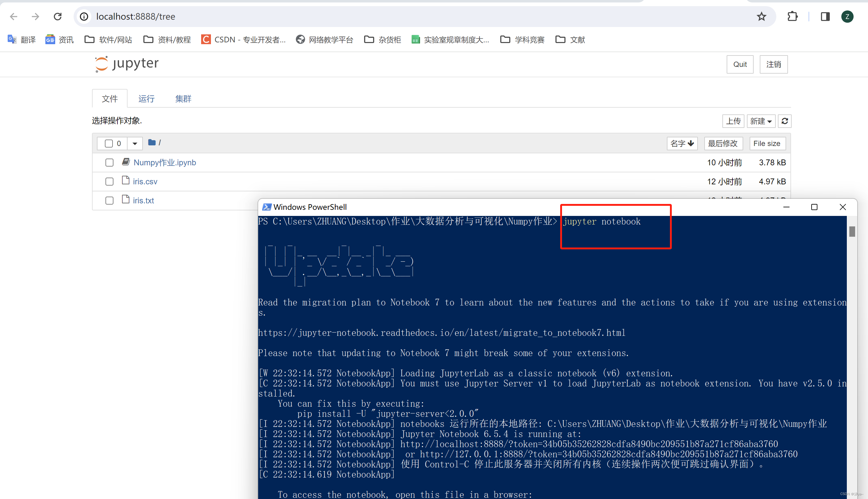The height and width of the screenshot is (499, 868).
Task: Click the 注销 button
Action: click(774, 64)
